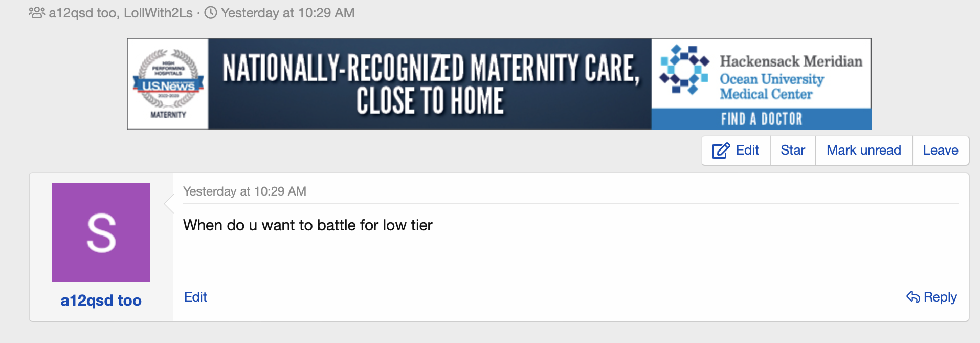Image resolution: width=980 pixels, height=343 pixels.
Task: Edit the message via the Edit link
Action: click(x=195, y=297)
